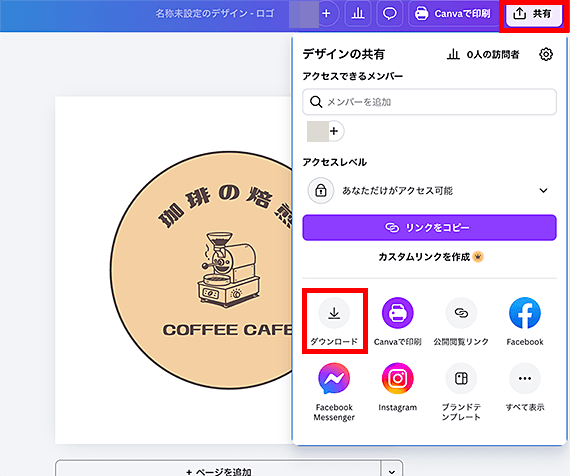Open カスタムリンクを作成 link

click(x=431, y=257)
